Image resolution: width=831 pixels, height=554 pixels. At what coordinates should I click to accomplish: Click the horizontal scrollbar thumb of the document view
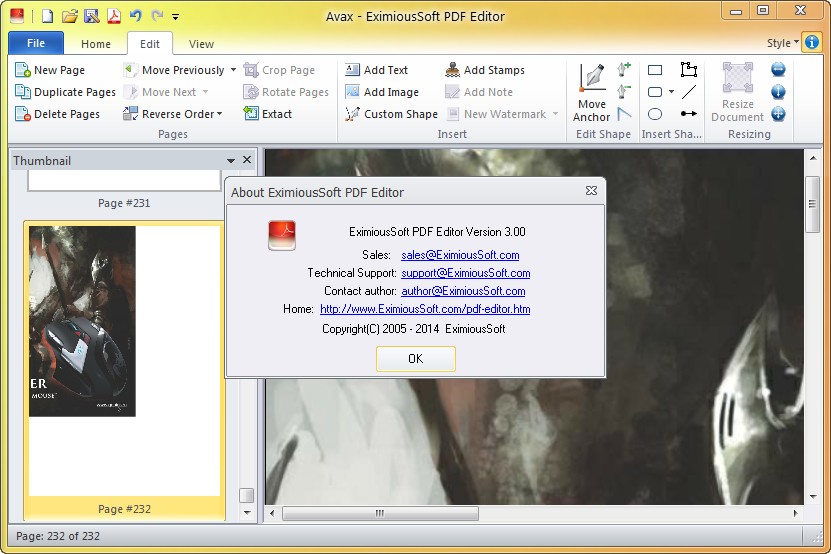[x=381, y=513]
